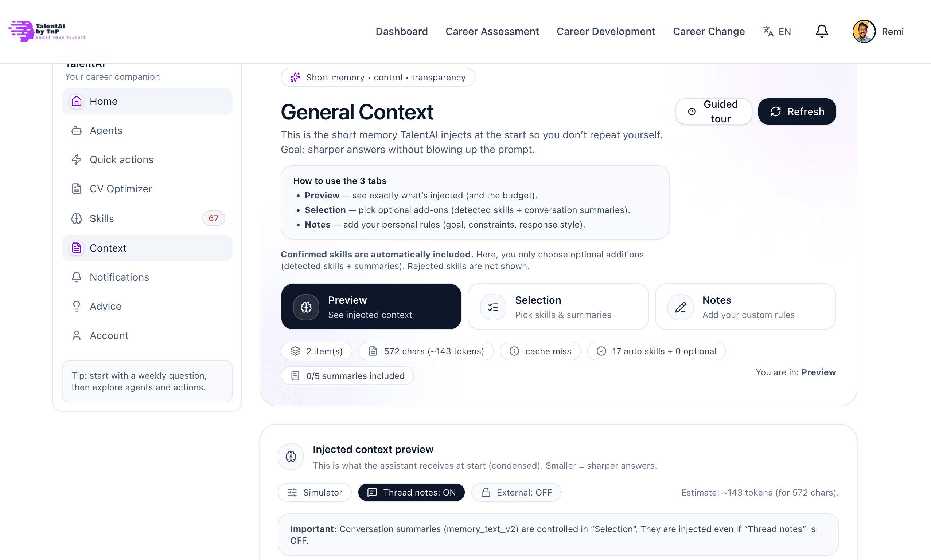Select Advice in the sidebar
The height and width of the screenshot is (560, 931).
tap(105, 306)
